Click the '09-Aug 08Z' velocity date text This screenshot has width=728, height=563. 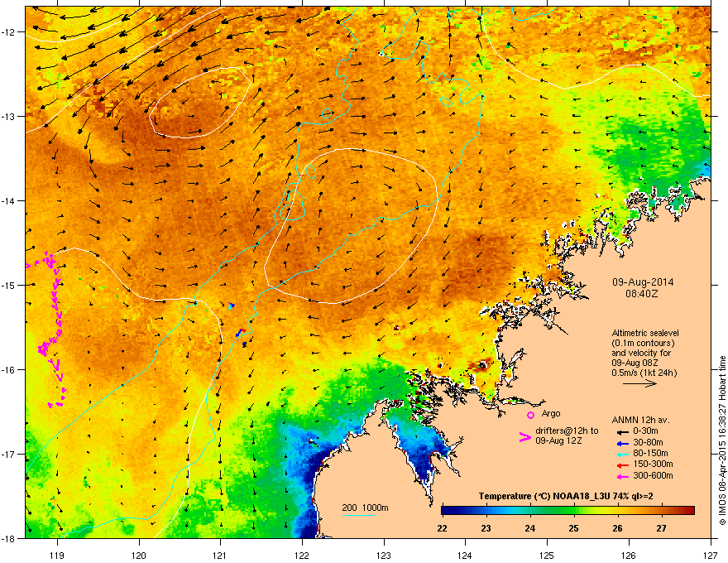635,363
